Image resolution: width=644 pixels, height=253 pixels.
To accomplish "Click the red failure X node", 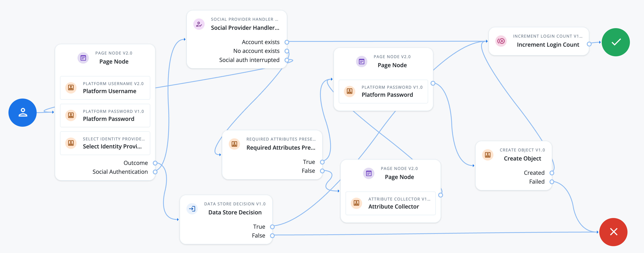I will tap(613, 232).
